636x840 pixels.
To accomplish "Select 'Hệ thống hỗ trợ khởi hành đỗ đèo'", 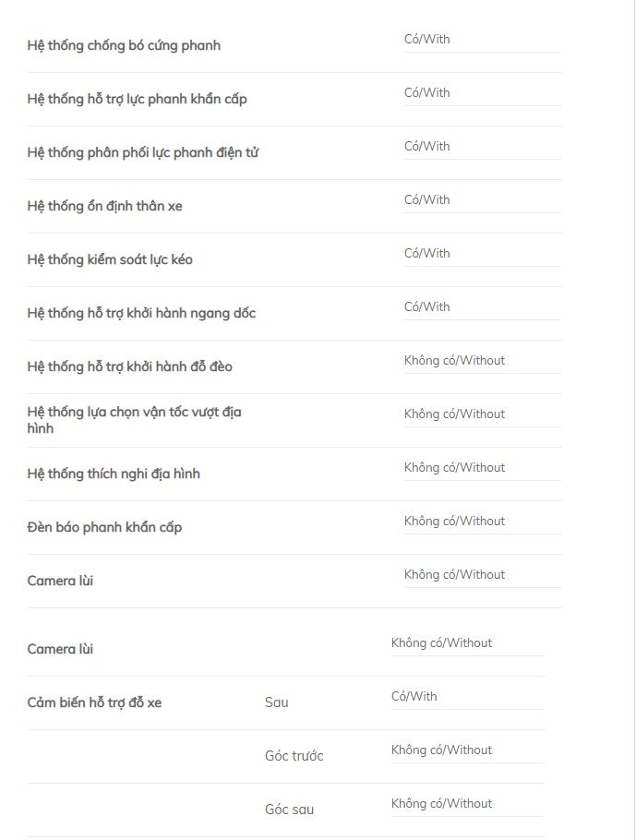I will [129, 367].
